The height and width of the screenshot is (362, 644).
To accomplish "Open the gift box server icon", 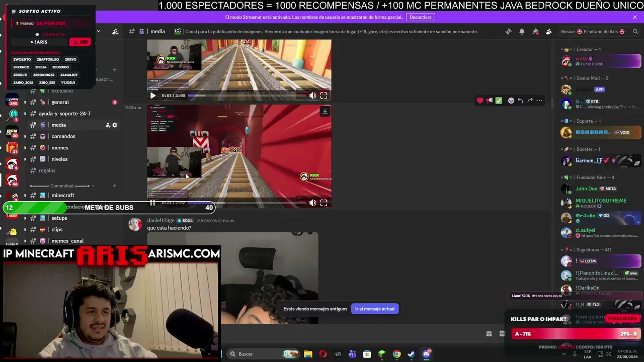I will pos(12,148).
